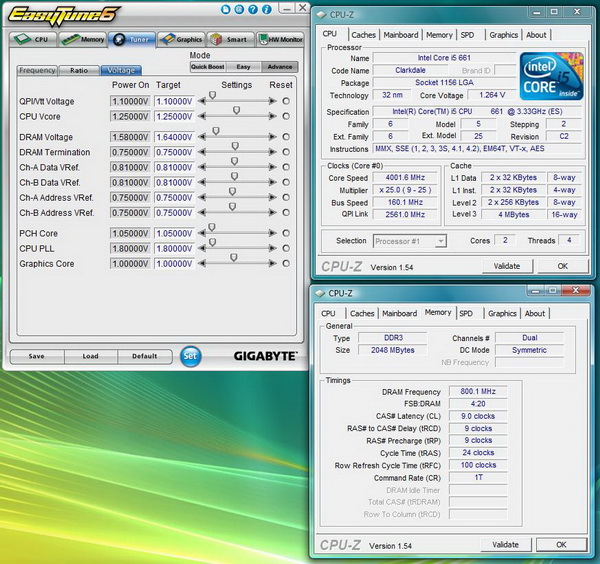Screen dimensions: 600x564
Task: Select Reset radio for CPU PLL
Action: pyautogui.click(x=286, y=248)
